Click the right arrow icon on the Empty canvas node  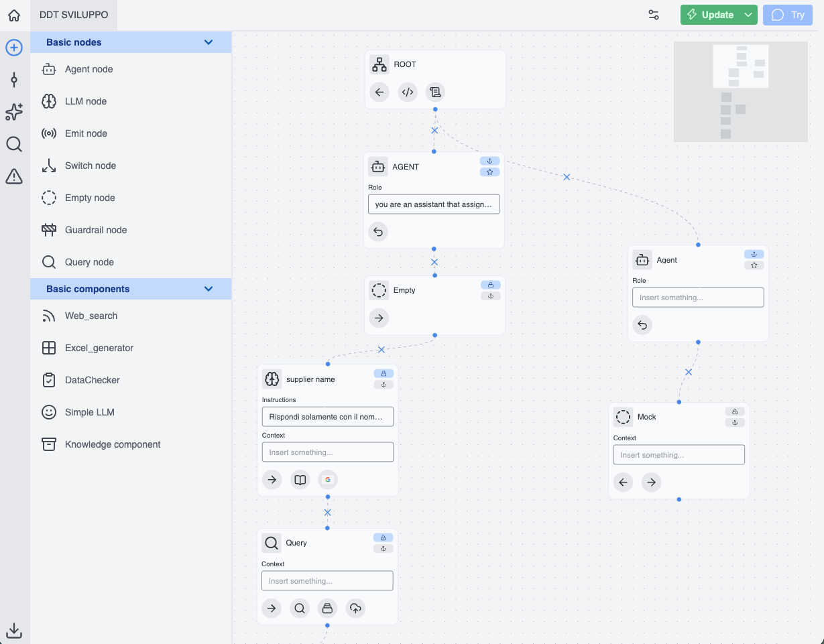click(x=379, y=318)
